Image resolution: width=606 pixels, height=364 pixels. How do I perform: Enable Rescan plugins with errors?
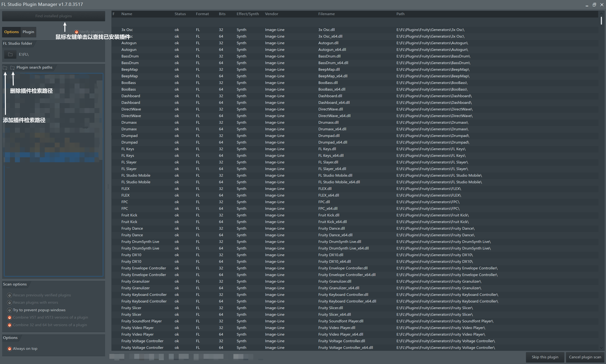pos(9,303)
